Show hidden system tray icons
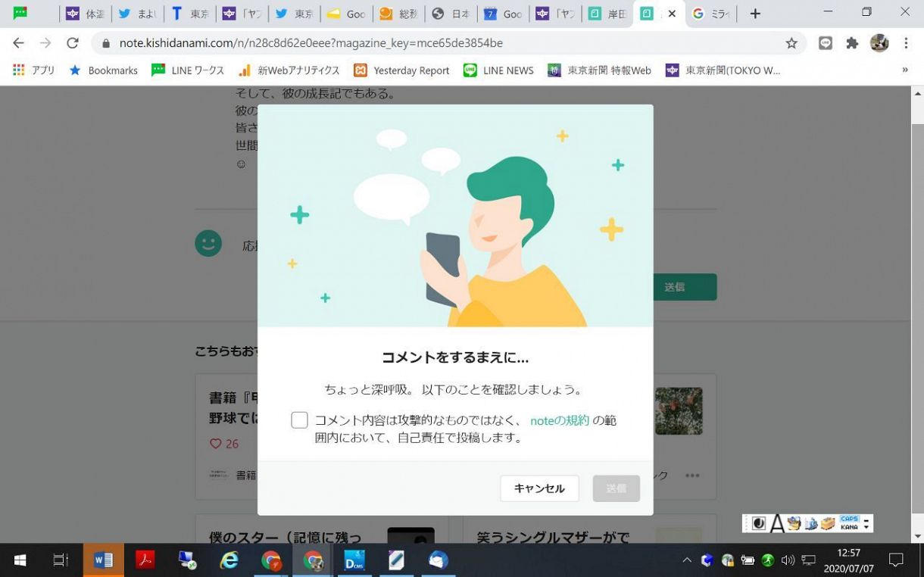 687,560
